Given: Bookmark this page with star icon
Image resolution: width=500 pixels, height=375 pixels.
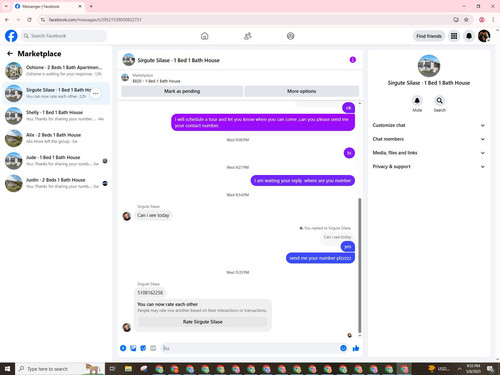Looking at the screenshot, I should (466, 20).
